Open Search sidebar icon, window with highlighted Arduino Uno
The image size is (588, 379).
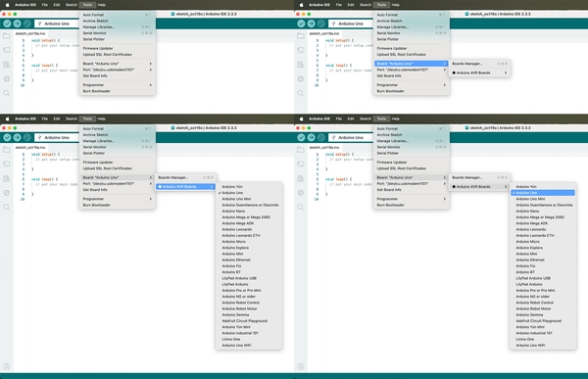pos(301,207)
